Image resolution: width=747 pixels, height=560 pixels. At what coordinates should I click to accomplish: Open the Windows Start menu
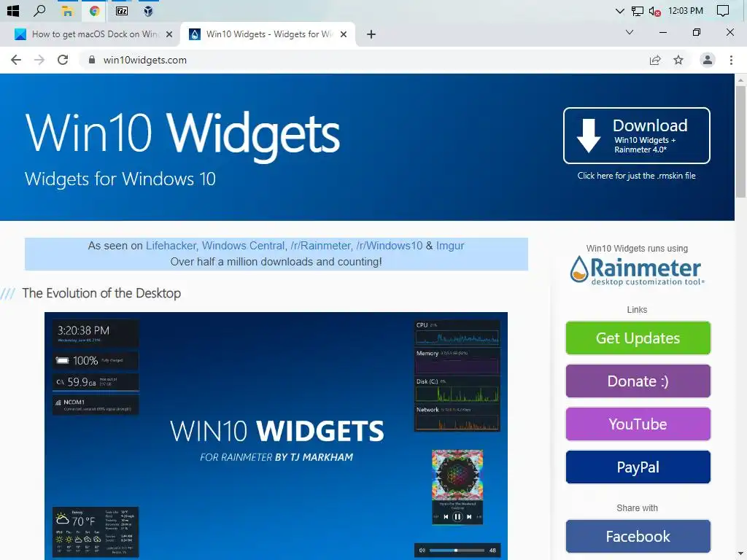(x=13, y=10)
